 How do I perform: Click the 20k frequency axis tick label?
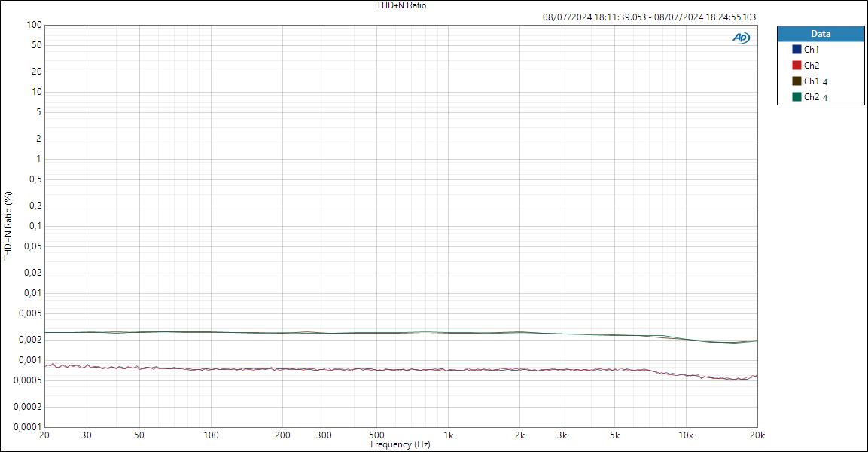(x=757, y=435)
